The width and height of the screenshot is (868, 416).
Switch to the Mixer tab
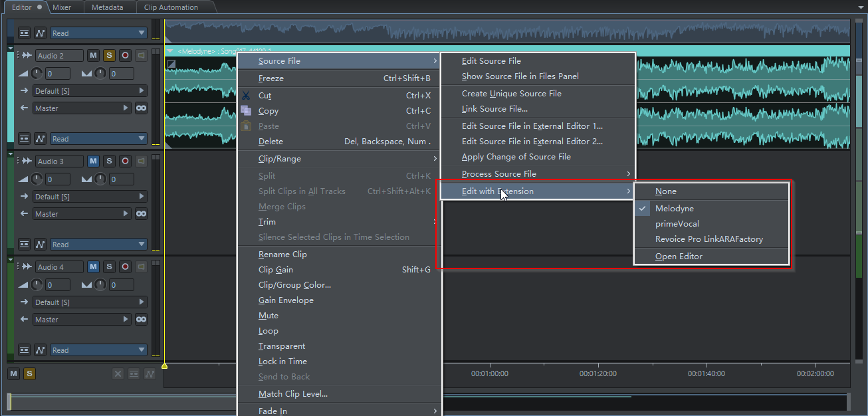coord(62,7)
